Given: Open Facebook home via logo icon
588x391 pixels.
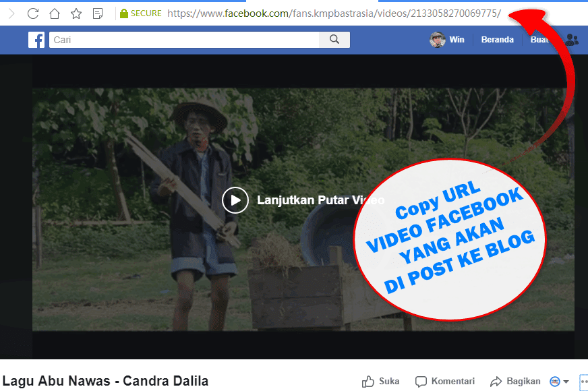Looking at the screenshot, I should [x=36, y=40].
